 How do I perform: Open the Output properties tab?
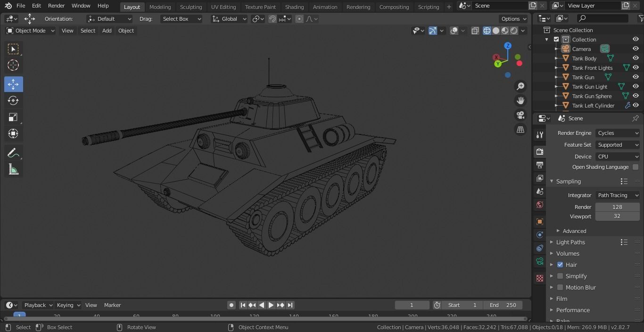(x=540, y=165)
